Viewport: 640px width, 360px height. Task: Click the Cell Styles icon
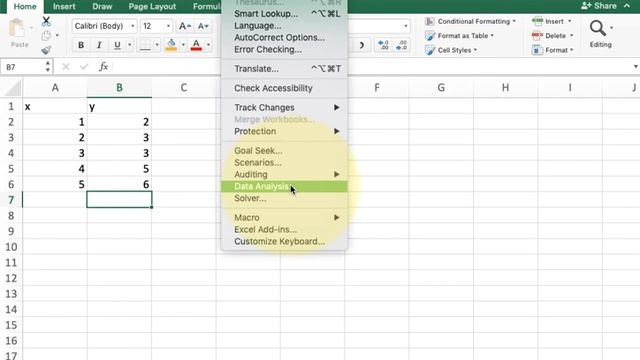pos(430,50)
